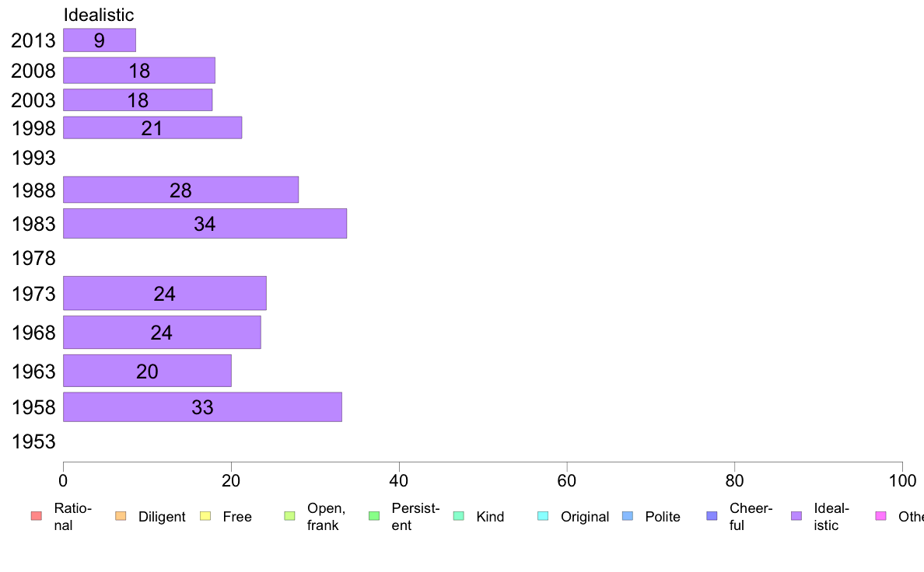Click the 2013 bar showing 9
Image resolution: width=924 pixels, height=572 pixels.
[100, 40]
